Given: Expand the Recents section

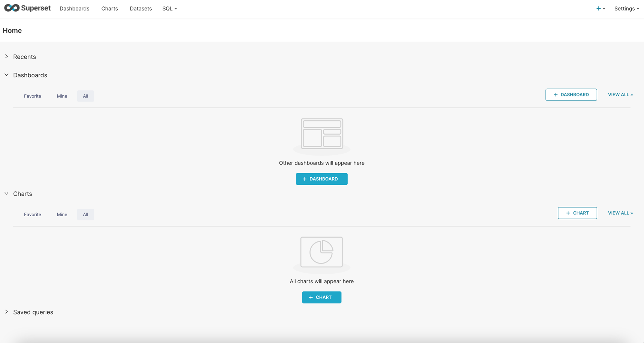Looking at the screenshot, I should [6, 57].
